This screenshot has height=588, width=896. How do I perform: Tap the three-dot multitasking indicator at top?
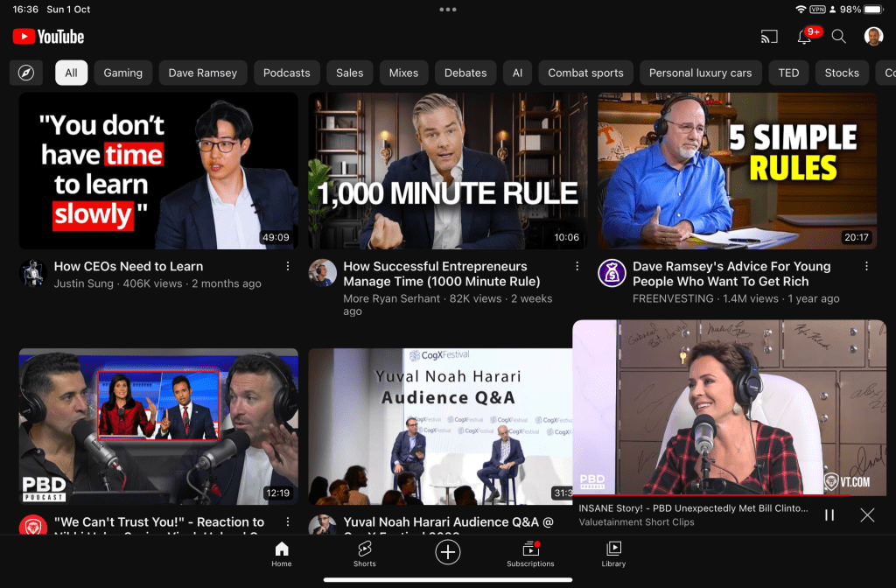point(448,9)
